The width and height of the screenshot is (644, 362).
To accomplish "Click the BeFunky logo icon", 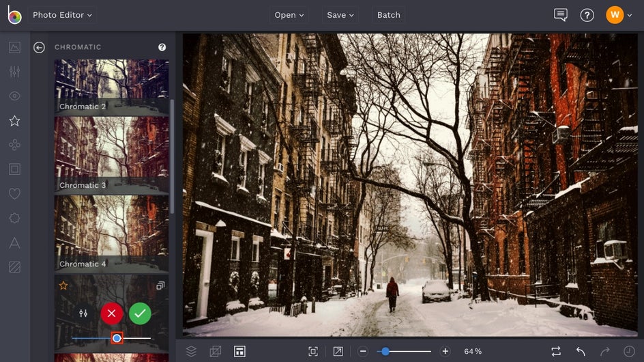I will point(14,15).
